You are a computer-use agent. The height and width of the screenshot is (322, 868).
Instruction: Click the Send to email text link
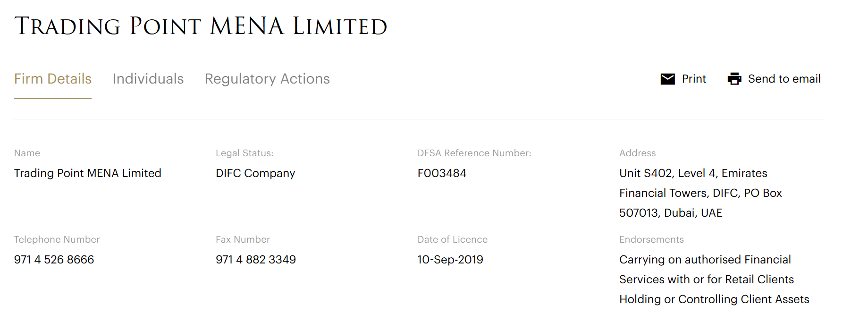point(784,79)
